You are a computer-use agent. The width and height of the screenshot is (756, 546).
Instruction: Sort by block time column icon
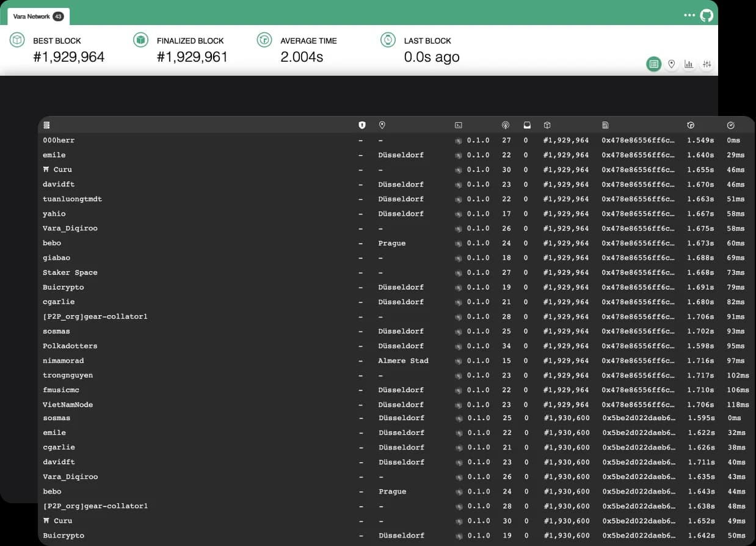pos(691,125)
